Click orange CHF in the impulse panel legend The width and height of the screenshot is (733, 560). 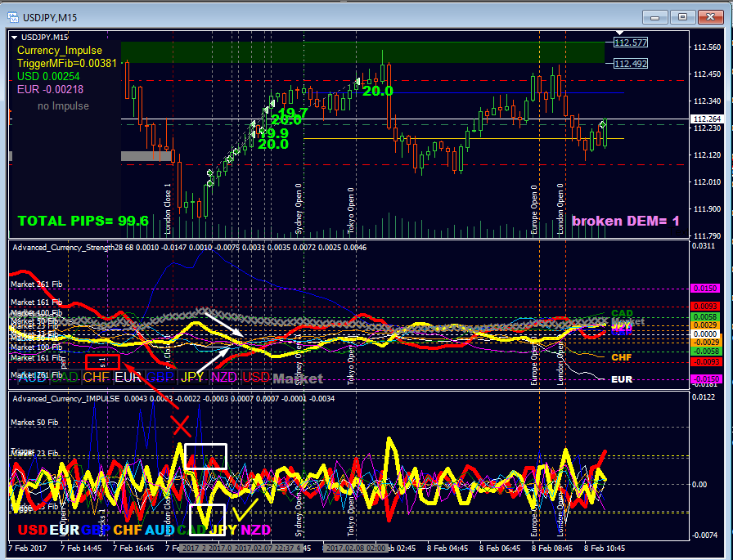click(x=128, y=530)
